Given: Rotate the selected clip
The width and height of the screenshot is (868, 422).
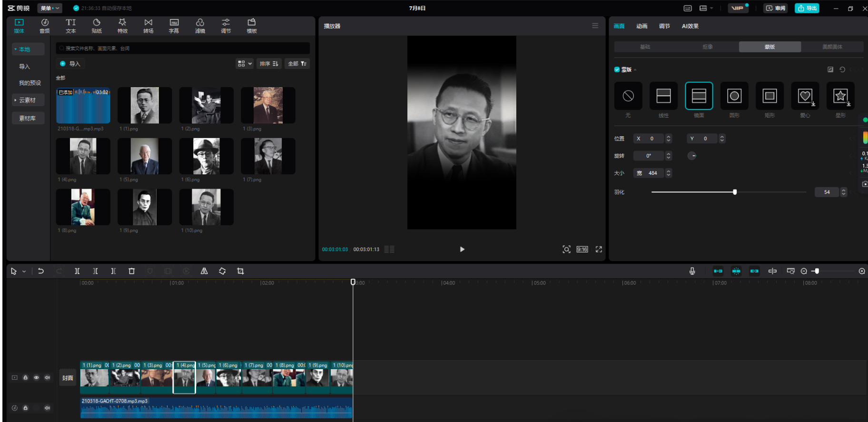Looking at the screenshot, I should coord(222,271).
